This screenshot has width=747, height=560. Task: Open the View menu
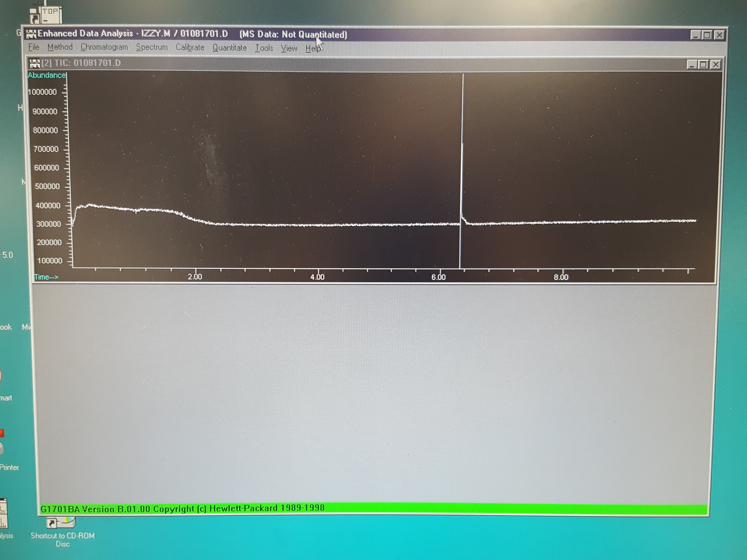click(x=289, y=48)
